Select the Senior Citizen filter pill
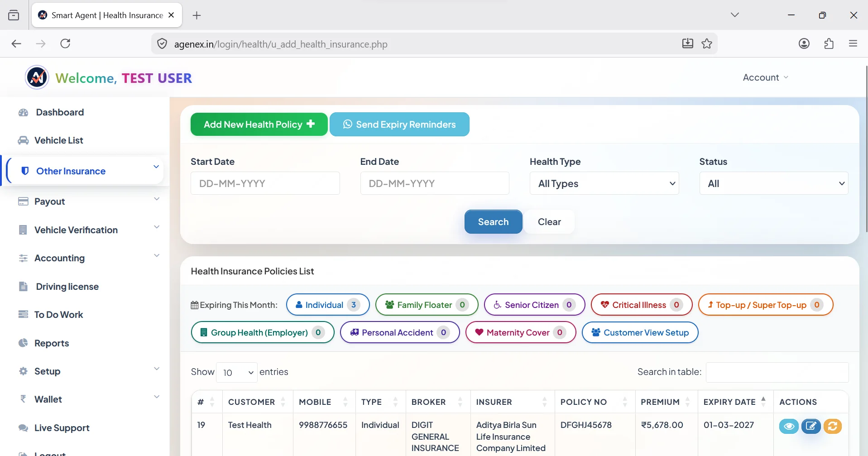The image size is (868, 456). click(534, 305)
